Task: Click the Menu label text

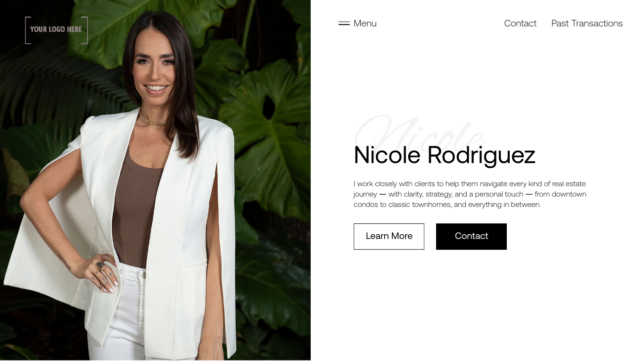Action: (365, 23)
